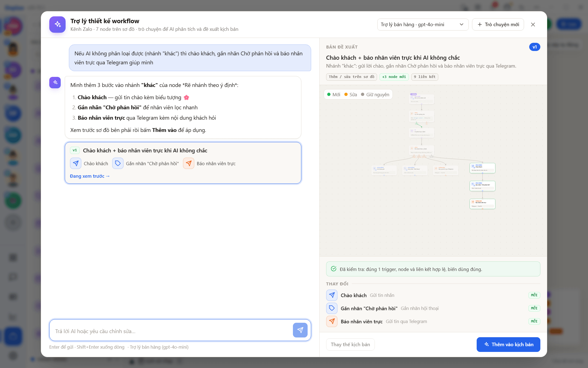Click the orange 'Sửa' legend dot
Viewport: 588px width, 368px height.
click(346, 95)
